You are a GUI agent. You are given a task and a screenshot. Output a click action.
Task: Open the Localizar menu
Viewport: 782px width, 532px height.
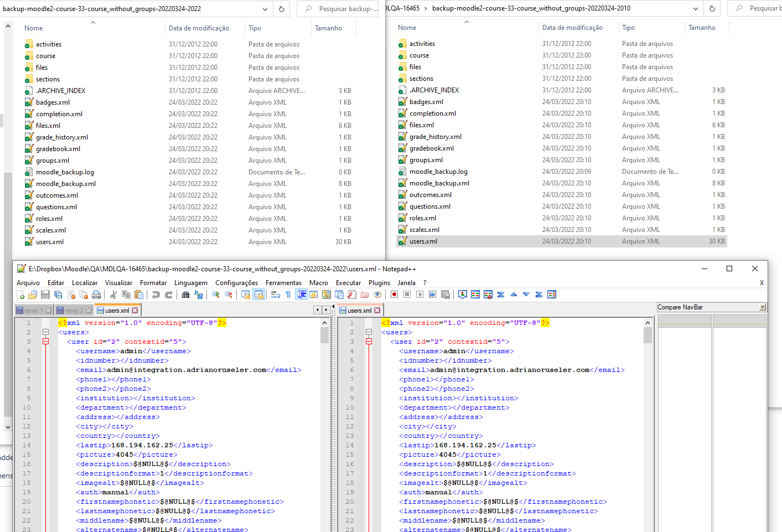click(x=85, y=283)
